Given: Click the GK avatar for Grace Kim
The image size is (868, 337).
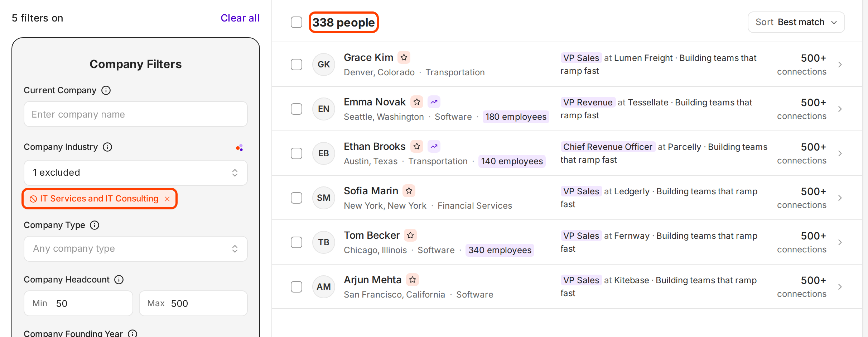Looking at the screenshot, I should [x=324, y=65].
